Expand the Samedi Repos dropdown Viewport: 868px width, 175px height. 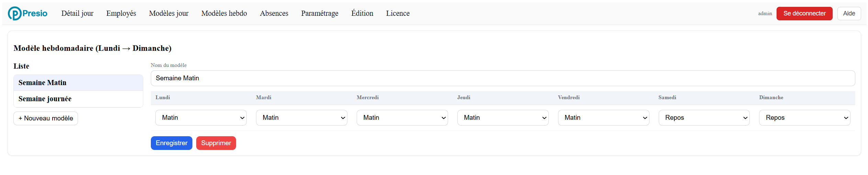(x=704, y=118)
